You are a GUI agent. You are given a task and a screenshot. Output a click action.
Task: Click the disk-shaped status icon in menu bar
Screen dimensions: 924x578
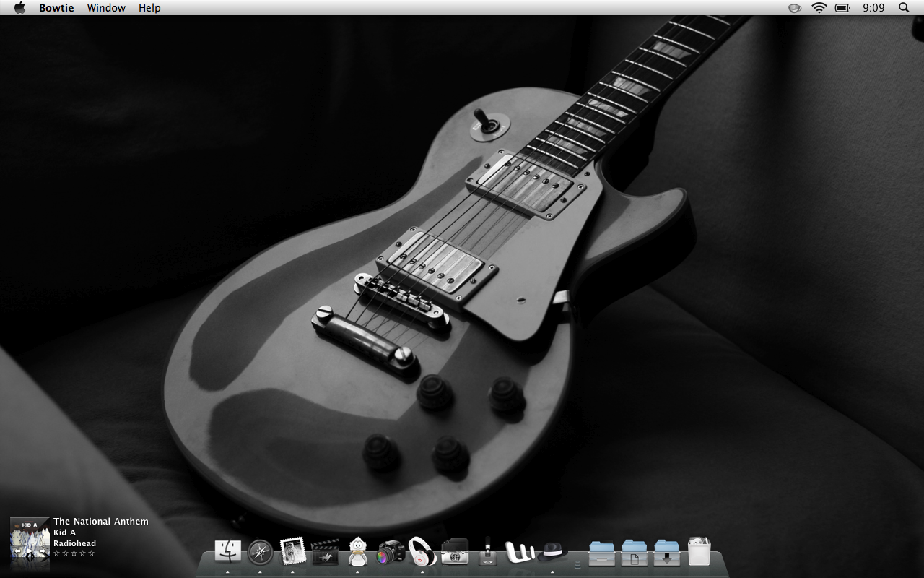coord(795,8)
